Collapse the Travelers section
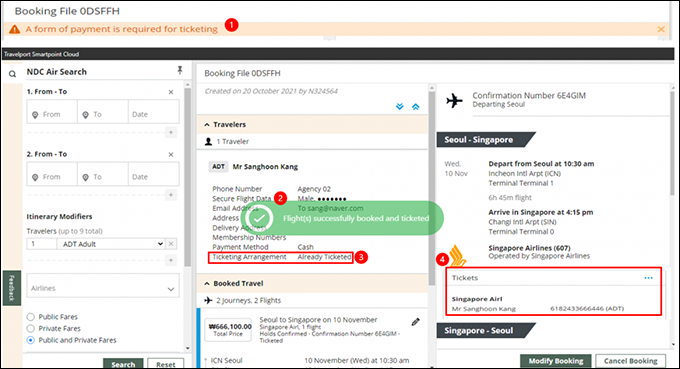Viewport: 680px width, 369px height. (x=207, y=125)
